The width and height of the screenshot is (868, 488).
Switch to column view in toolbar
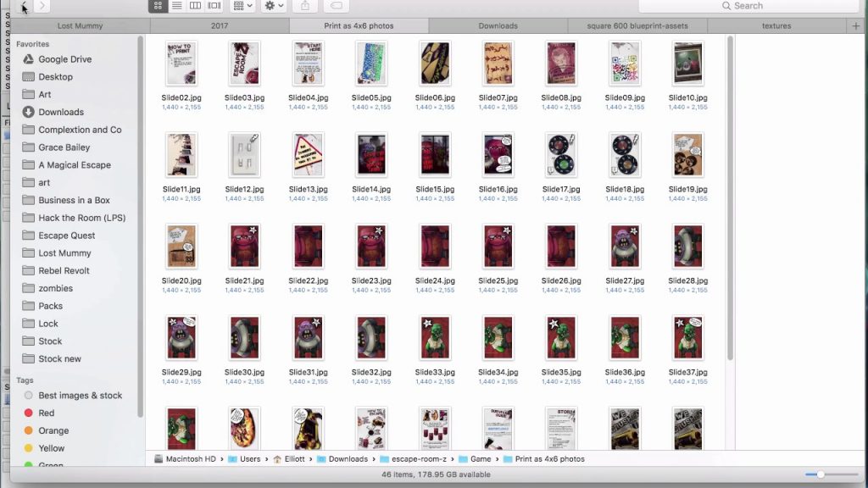[x=195, y=6]
